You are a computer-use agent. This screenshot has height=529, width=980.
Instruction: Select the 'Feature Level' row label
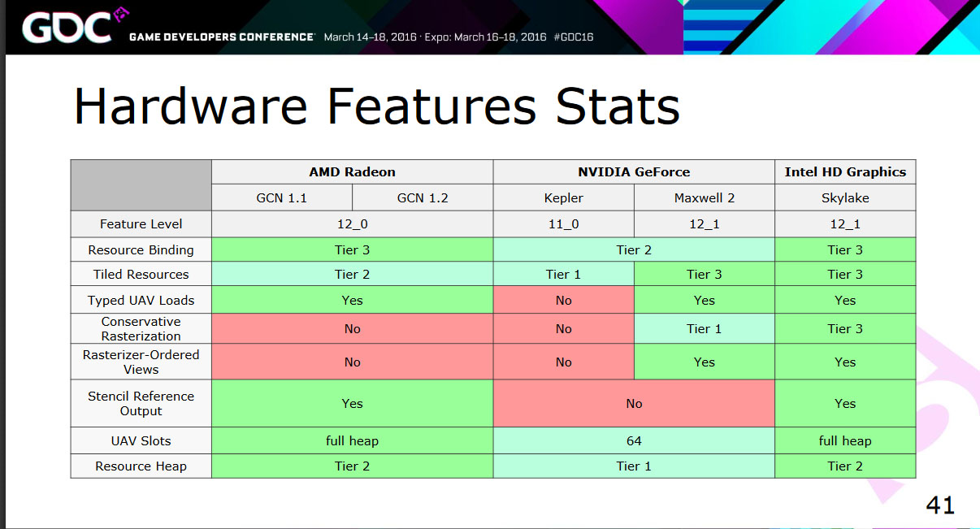click(141, 224)
